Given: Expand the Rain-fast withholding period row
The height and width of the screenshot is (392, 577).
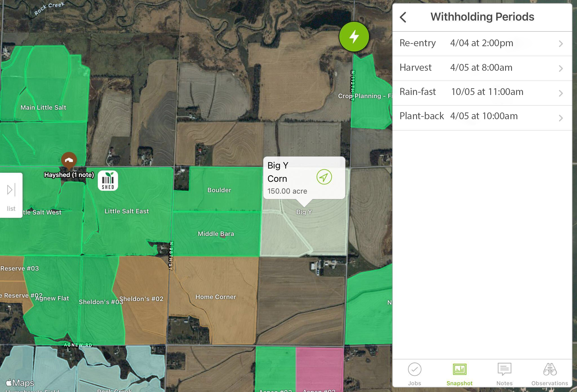Looking at the screenshot, I should tap(482, 93).
